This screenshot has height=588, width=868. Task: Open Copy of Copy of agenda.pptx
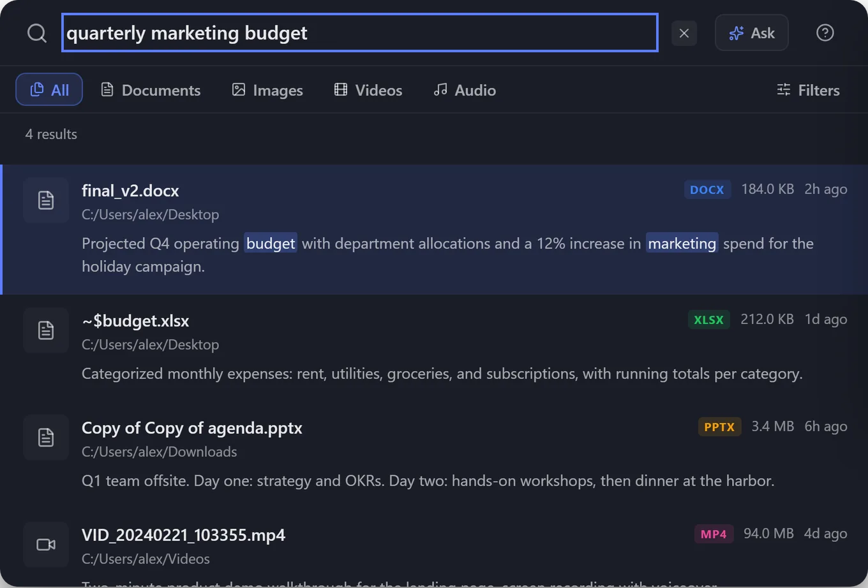[x=192, y=428]
